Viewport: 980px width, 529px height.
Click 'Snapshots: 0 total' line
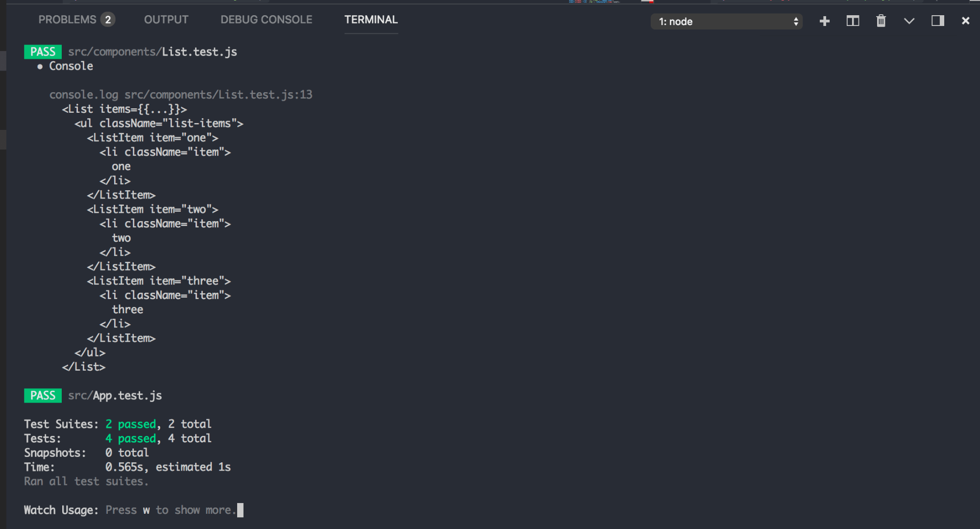(86, 452)
